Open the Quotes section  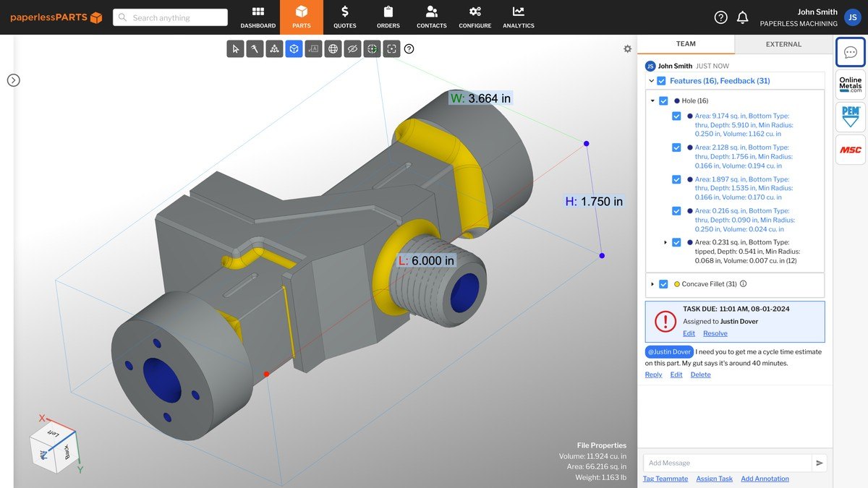tap(345, 17)
